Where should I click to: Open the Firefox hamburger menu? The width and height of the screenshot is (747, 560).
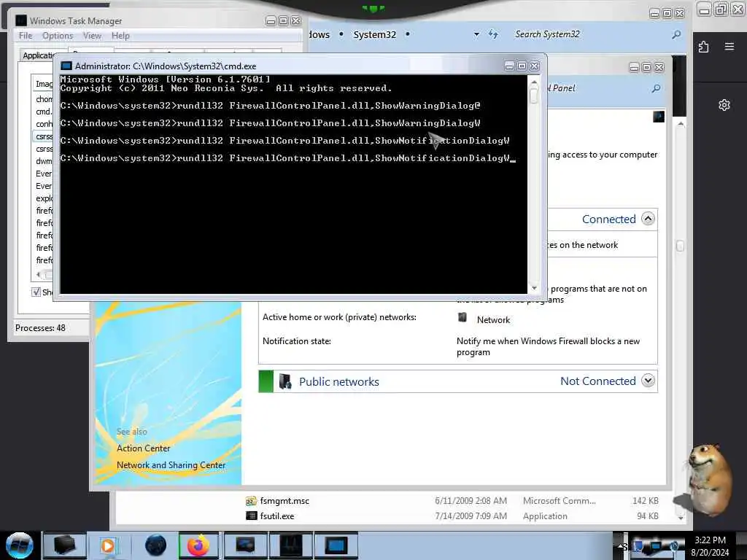coord(729,46)
